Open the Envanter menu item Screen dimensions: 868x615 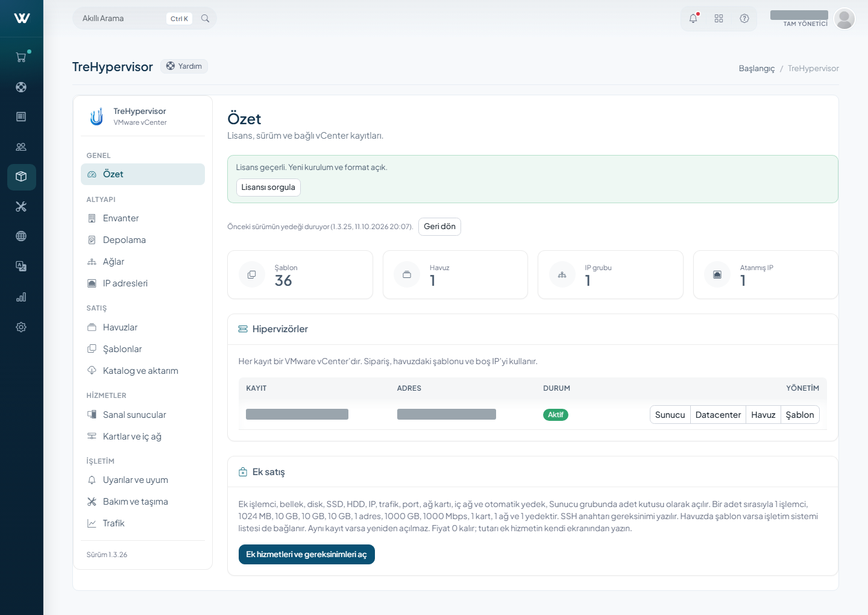143,218
